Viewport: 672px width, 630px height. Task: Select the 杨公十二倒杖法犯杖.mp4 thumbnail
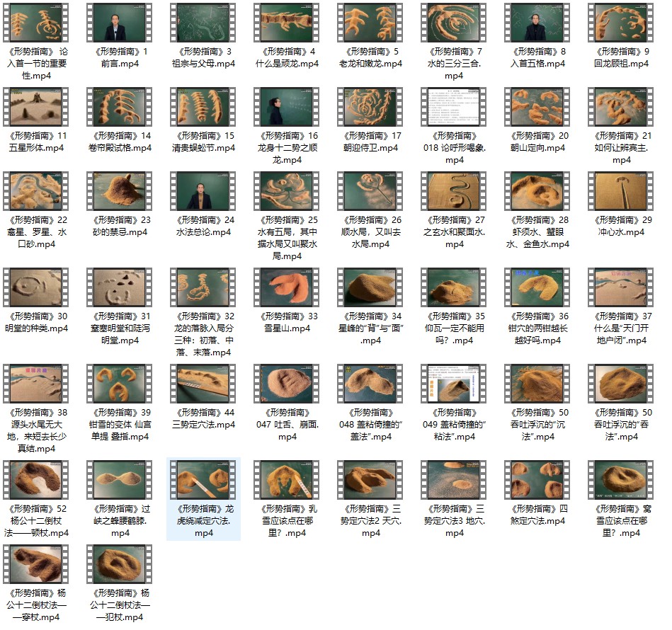click(x=120, y=564)
